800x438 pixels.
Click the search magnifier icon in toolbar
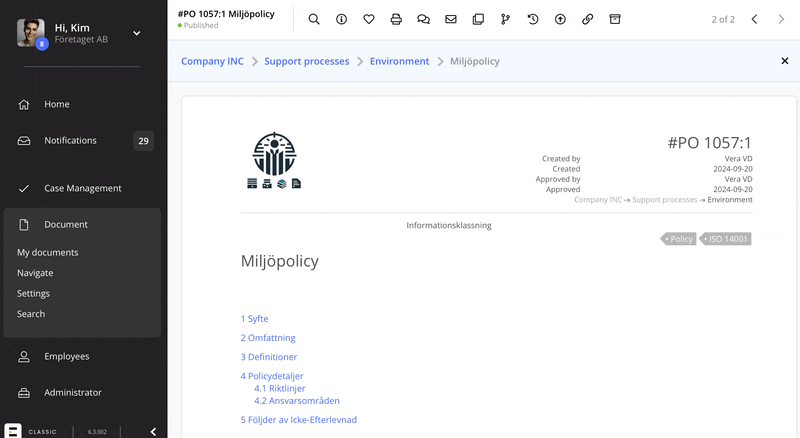(x=314, y=19)
